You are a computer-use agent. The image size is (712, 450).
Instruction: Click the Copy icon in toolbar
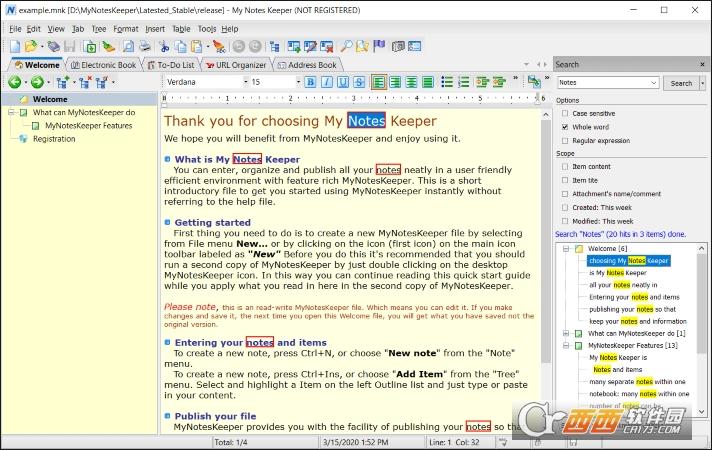click(x=180, y=46)
